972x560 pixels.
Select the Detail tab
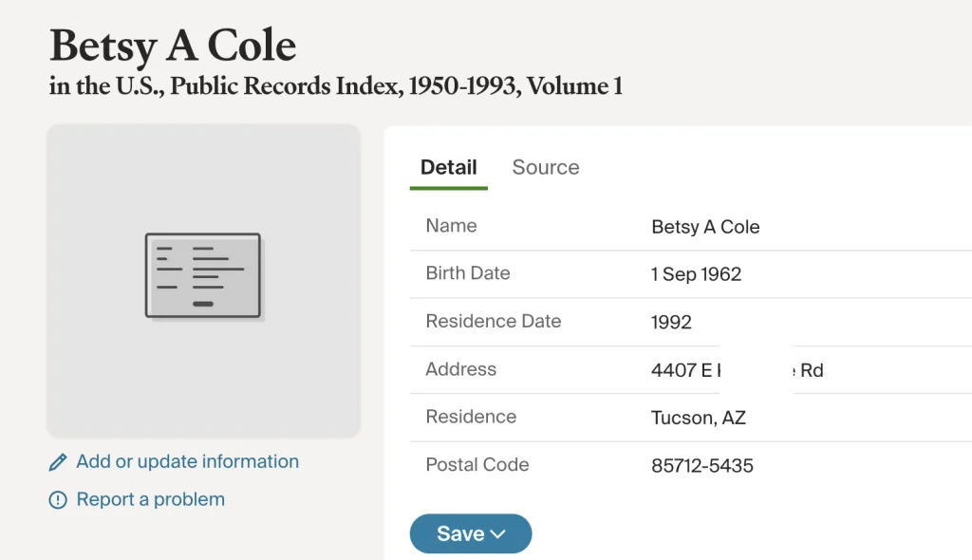[448, 167]
